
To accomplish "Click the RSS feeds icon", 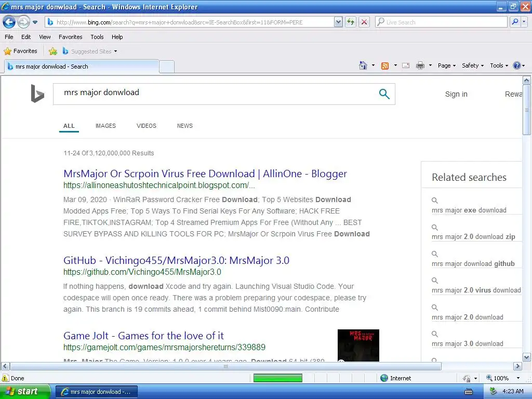I will point(385,66).
